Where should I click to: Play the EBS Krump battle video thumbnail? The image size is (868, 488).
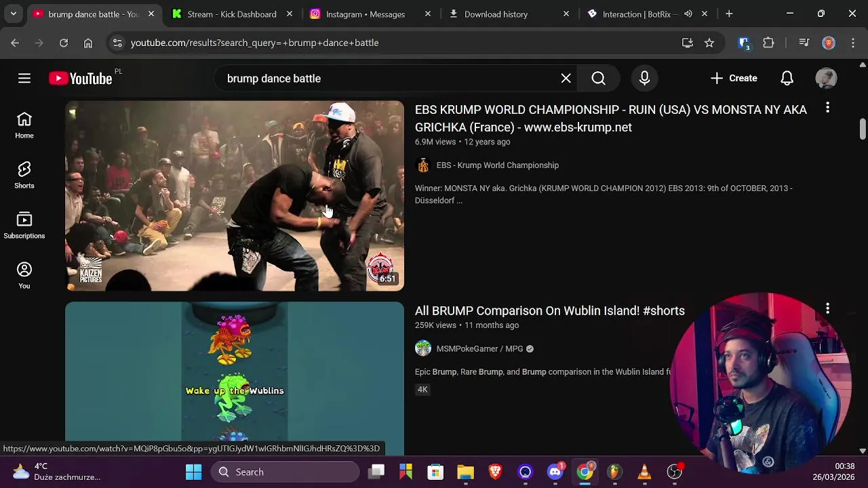(x=235, y=196)
